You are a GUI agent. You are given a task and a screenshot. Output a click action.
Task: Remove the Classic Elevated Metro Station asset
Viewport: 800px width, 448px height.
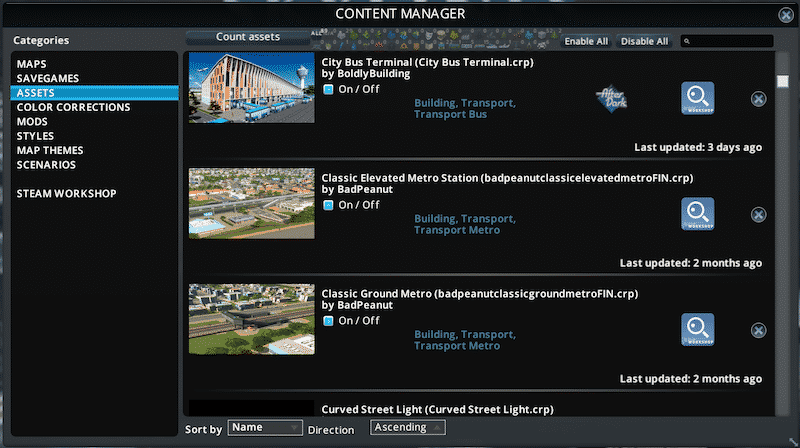coord(758,215)
